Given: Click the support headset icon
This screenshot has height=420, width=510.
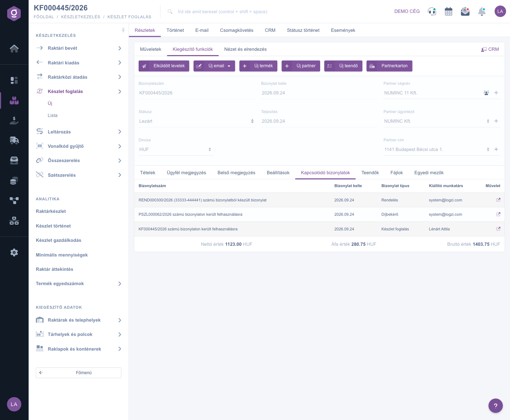Looking at the screenshot, I should point(432,11).
